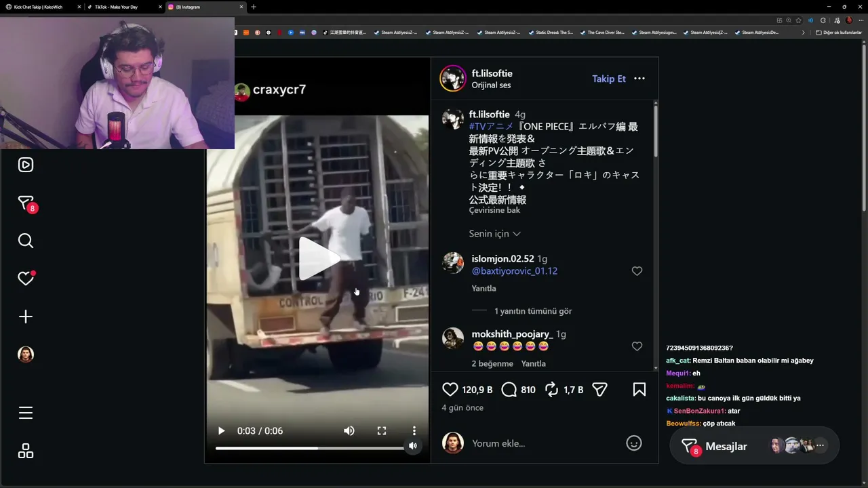Click the repost count '1,7 B'
This screenshot has width=868, height=488.
click(573, 390)
